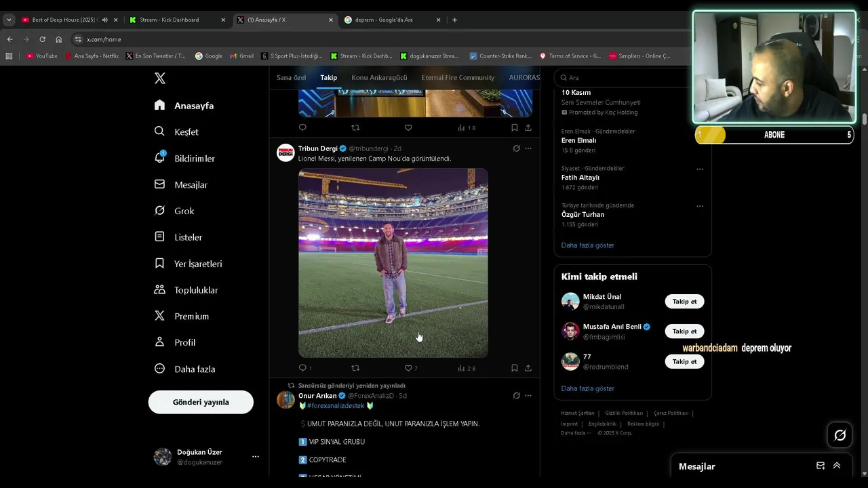Open Yer İşaretleri bookmarks
Viewport: 868px width, 488px height.
pyautogui.click(x=188, y=264)
